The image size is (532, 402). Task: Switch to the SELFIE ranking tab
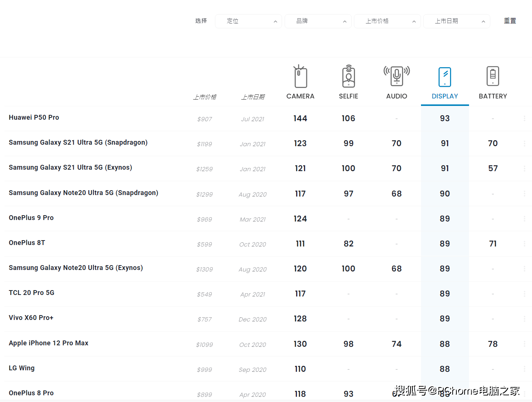[348, 96]
